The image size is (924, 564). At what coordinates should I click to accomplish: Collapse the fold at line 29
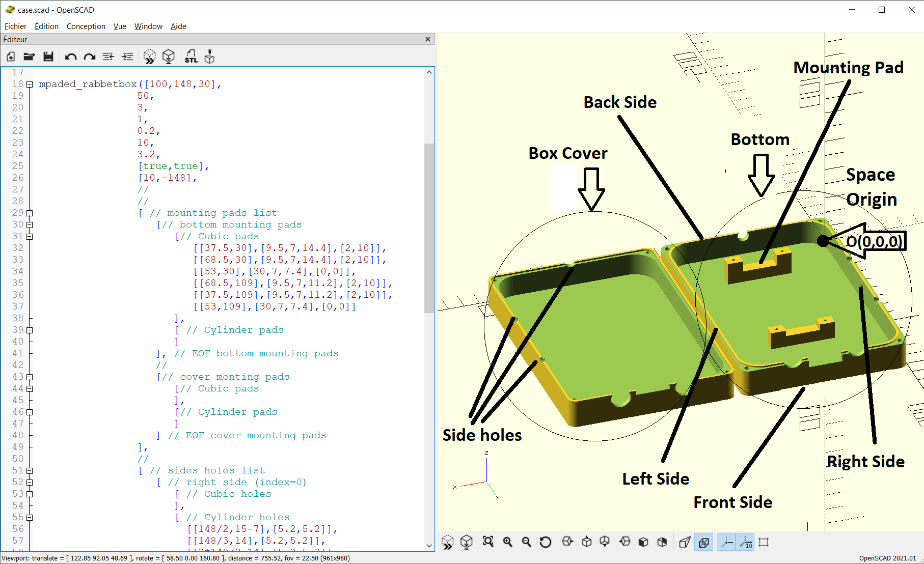[30, 213]
